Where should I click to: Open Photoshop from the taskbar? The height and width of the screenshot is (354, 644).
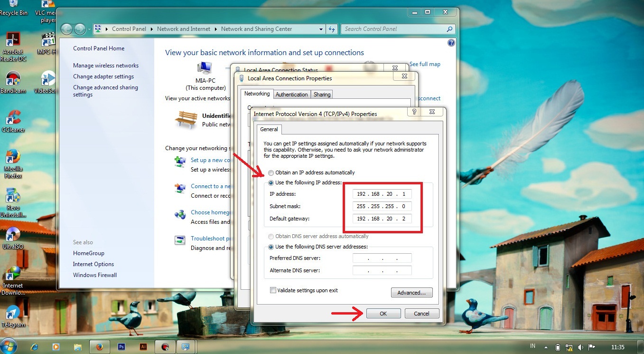(121, 346)
